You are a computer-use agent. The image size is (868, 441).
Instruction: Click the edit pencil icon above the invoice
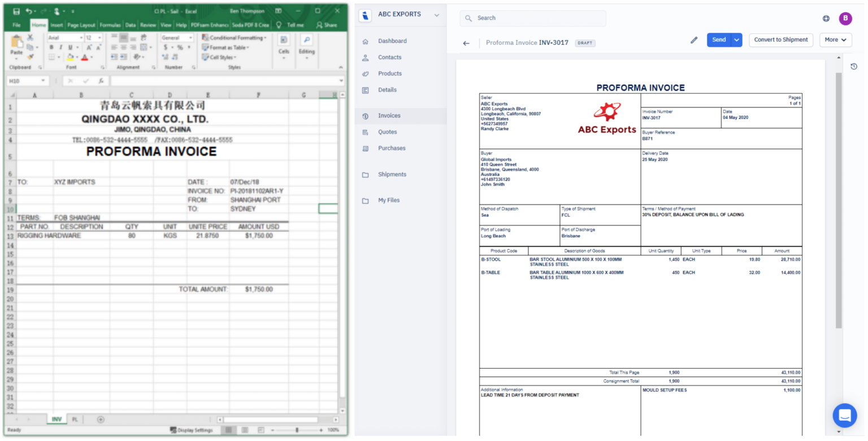click(695, 40)
